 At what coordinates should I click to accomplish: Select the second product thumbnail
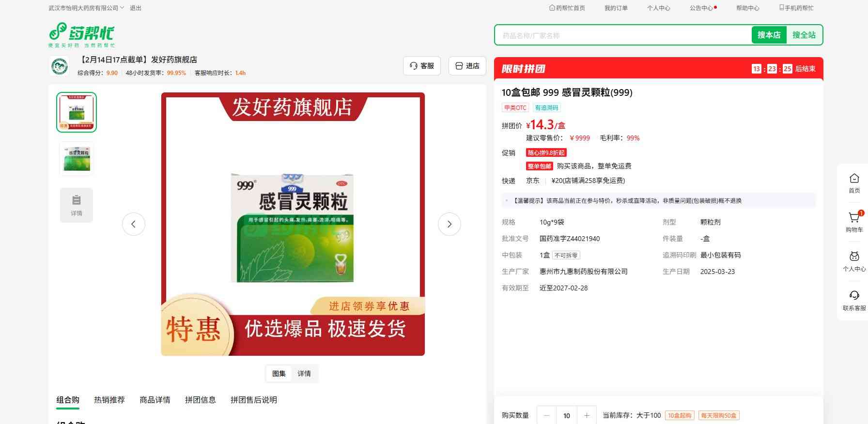pyautogui.click(x=77, y=159)
